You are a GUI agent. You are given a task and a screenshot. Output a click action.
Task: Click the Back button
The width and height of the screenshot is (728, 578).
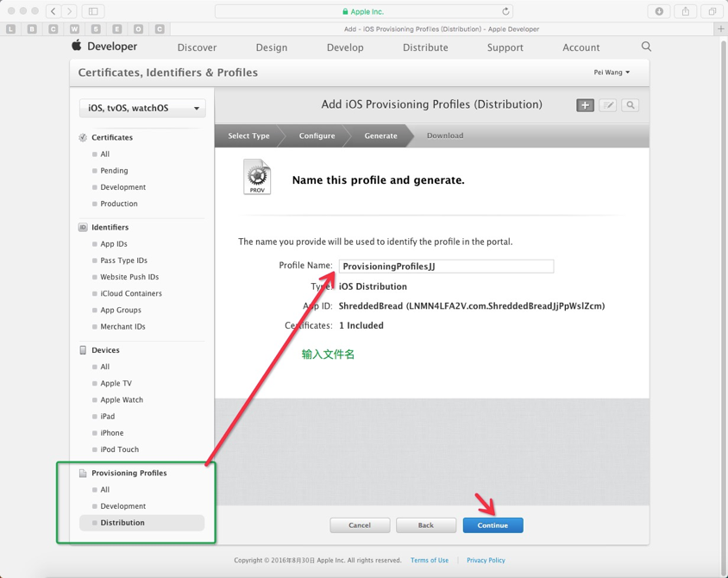(426, 525)
